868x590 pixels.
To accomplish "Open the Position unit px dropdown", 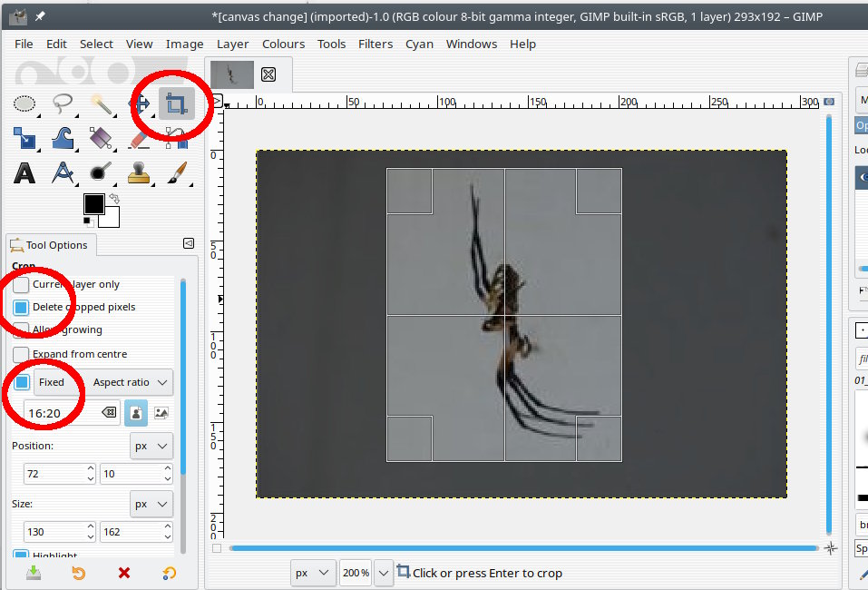I will click(x=151, y=446).
